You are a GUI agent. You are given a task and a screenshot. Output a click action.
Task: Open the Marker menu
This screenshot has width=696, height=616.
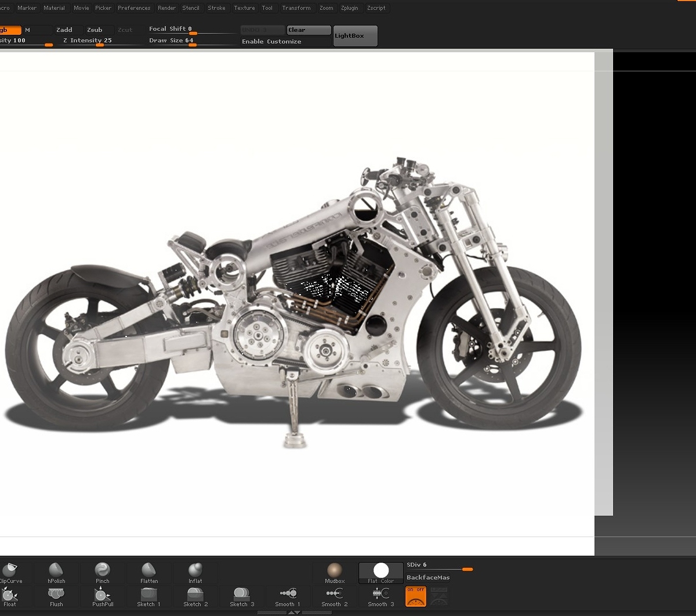[x=27, y=8]
